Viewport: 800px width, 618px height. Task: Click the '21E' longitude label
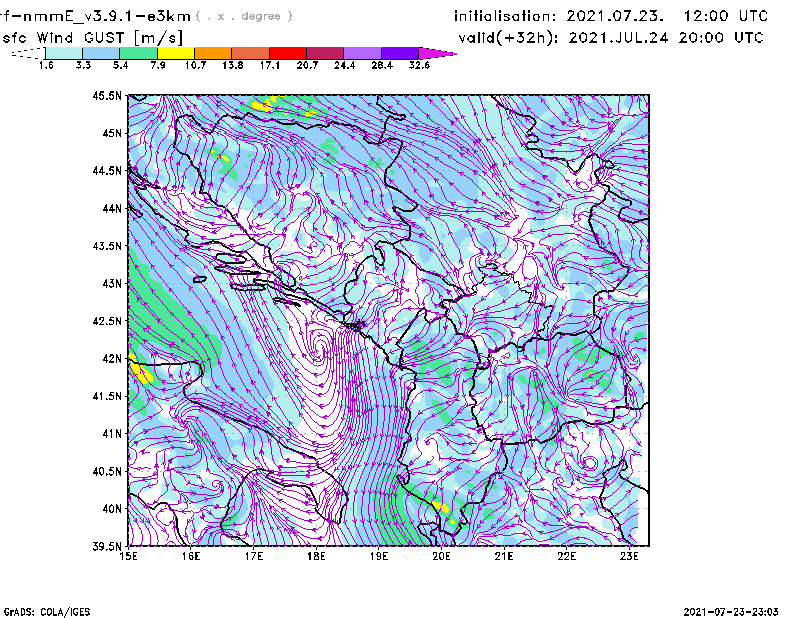click(504, 556)
